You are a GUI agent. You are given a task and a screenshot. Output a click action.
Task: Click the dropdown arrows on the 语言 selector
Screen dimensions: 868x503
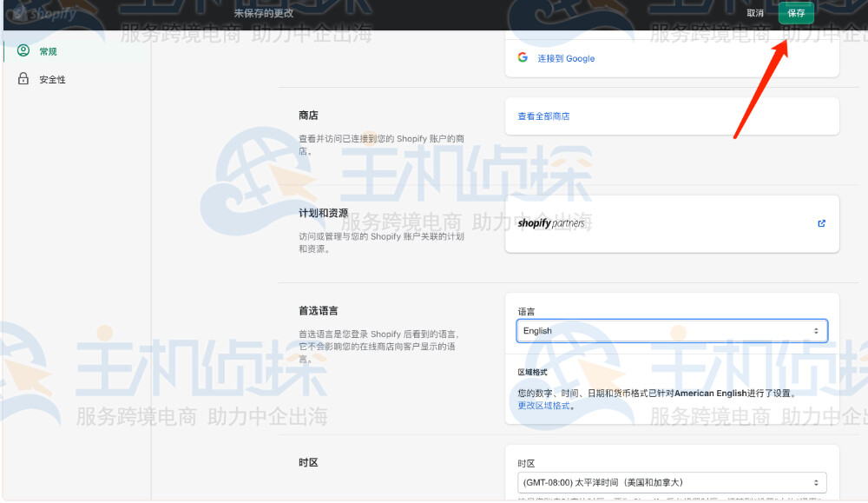pos(816,330)
